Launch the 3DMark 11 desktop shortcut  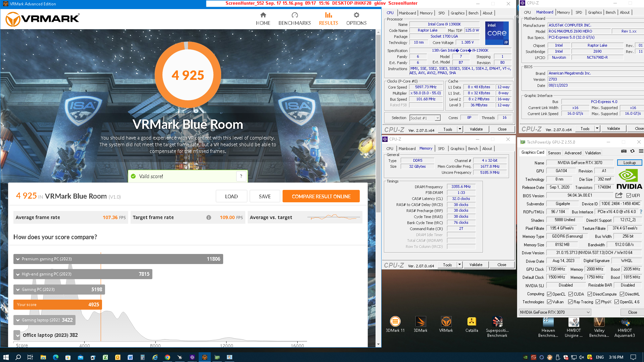[x=395, y=324]
